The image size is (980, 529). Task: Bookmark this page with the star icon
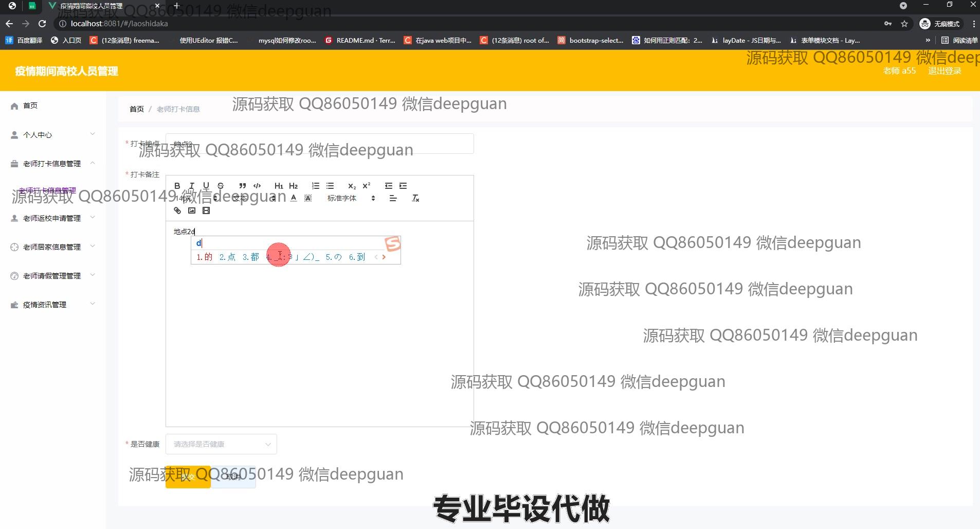tap(904, 24)
